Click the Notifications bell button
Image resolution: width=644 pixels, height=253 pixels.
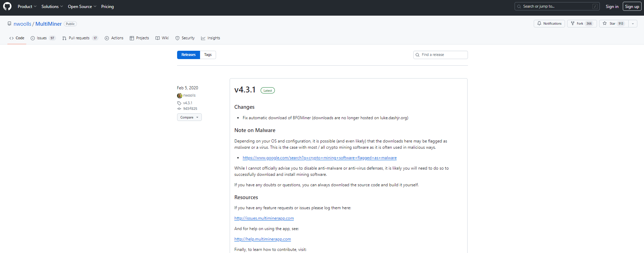point(549,24)
